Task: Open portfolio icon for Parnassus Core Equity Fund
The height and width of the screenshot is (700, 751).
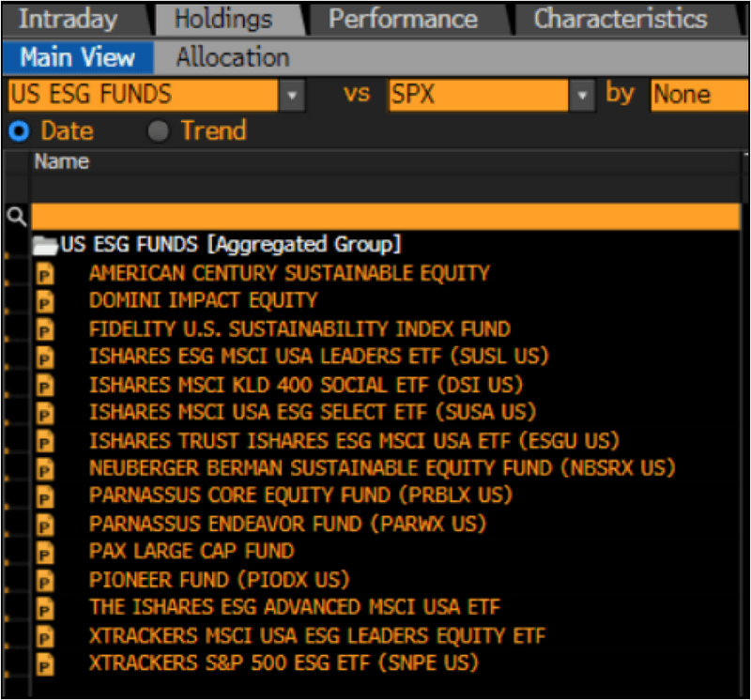Action: 44,497
